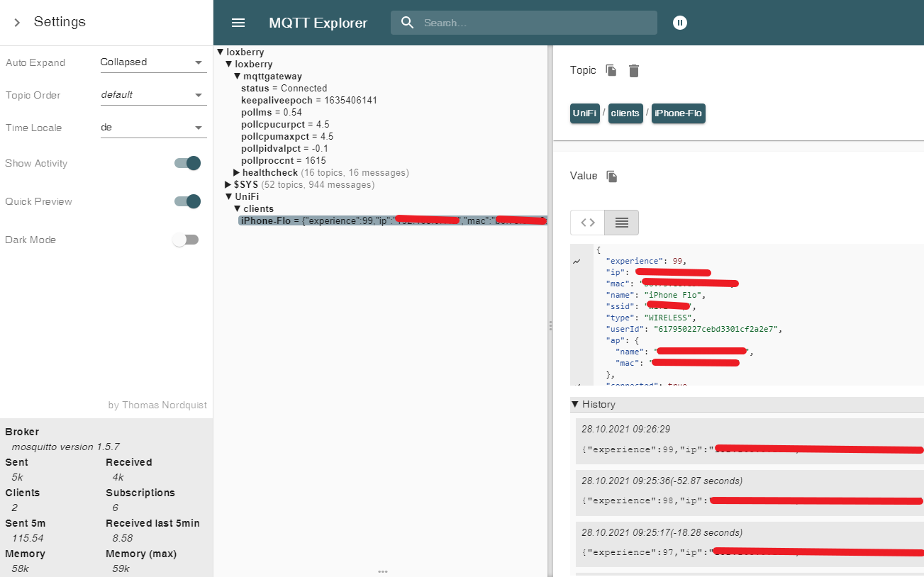Select the iPhone-Flo tree entry
This screenshot has width=924, height=577.
click(393, 220)
